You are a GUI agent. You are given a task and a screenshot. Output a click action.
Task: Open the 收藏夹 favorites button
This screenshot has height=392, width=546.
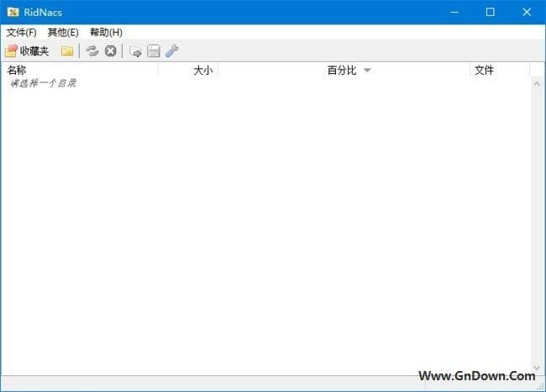pos(27,51)
